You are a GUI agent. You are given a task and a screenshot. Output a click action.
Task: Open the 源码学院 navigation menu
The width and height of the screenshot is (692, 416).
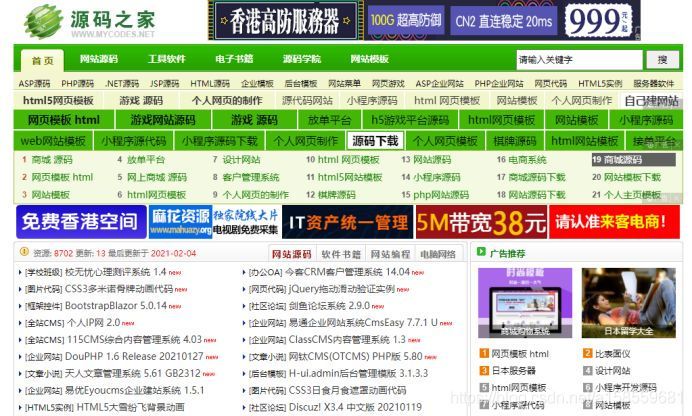pyautogui.click(x=302, y=59)
